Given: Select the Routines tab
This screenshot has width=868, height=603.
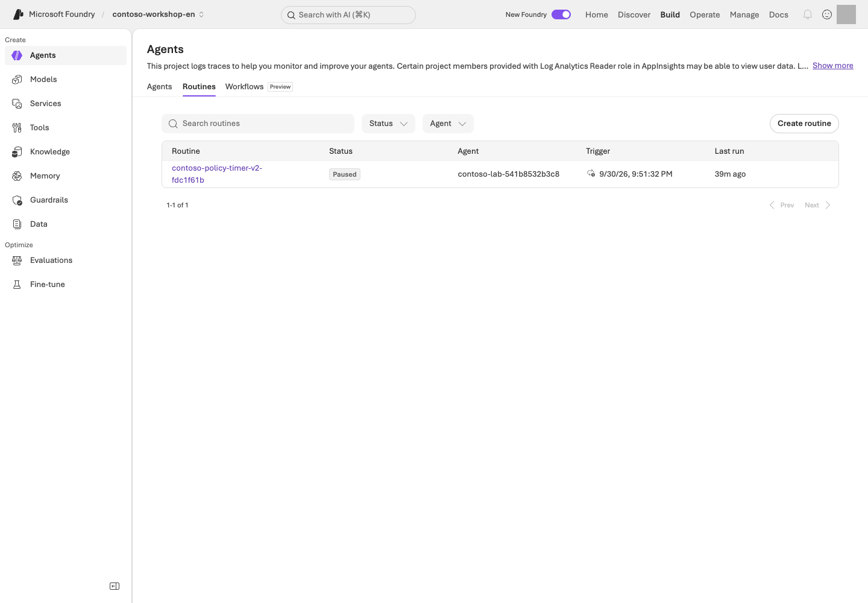Looking at the screenshot, I should click(x=199, y=87).
